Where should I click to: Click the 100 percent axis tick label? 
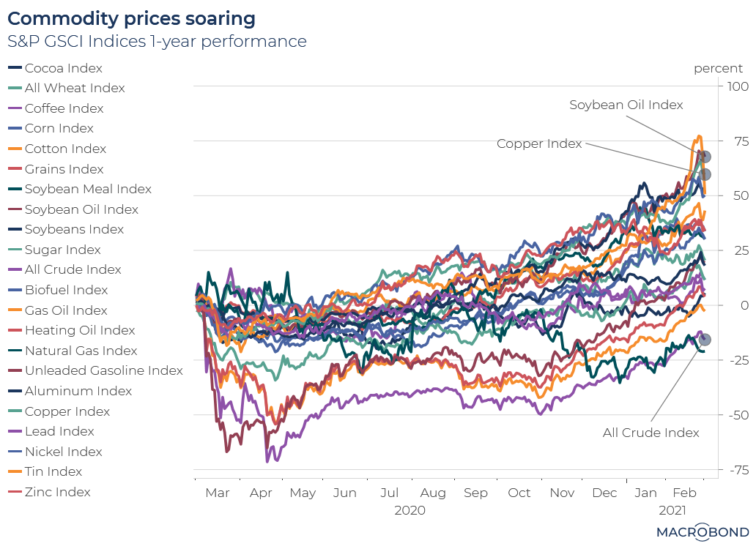[x=733, y=87]
